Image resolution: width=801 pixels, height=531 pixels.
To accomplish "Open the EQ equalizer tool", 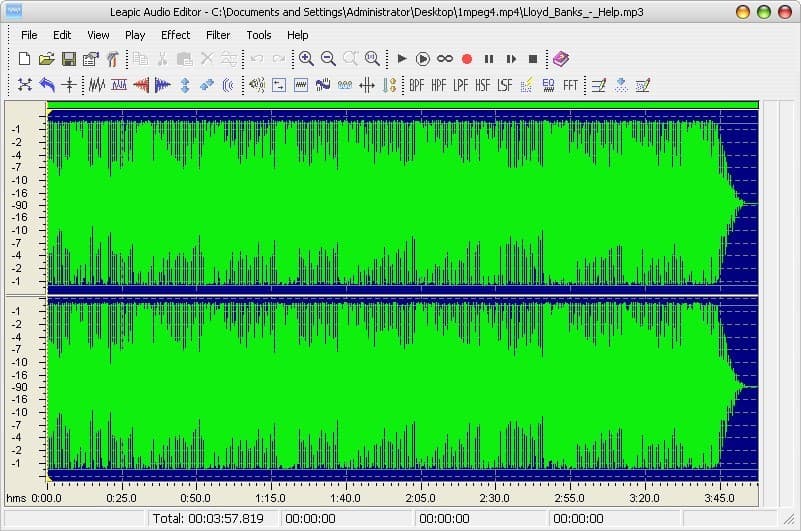I will pyautogui.click(x=549, y=85).
